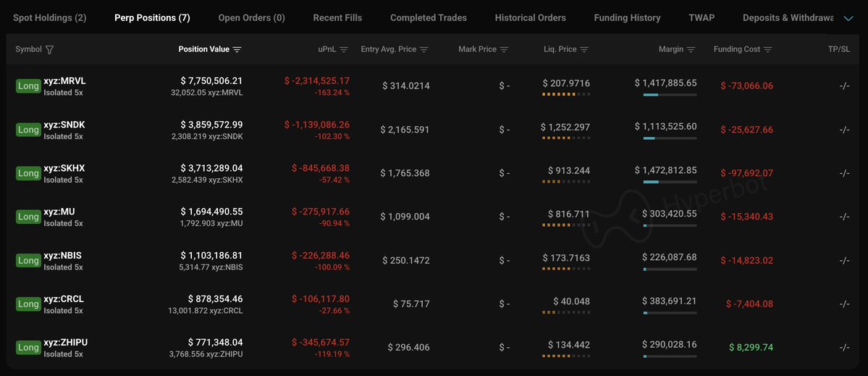The image size is (868, 376).
Task: Open the xyz:ZHIPU position
Action: [66, 342]
